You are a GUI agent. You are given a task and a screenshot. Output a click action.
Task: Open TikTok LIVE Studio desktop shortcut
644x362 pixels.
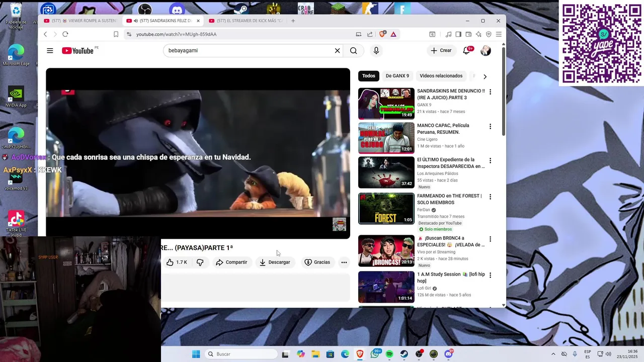(x=16, y=223)
